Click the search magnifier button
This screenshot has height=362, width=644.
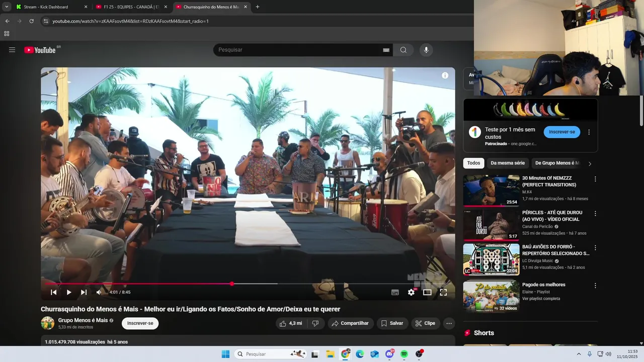click(x=404, y=50)
